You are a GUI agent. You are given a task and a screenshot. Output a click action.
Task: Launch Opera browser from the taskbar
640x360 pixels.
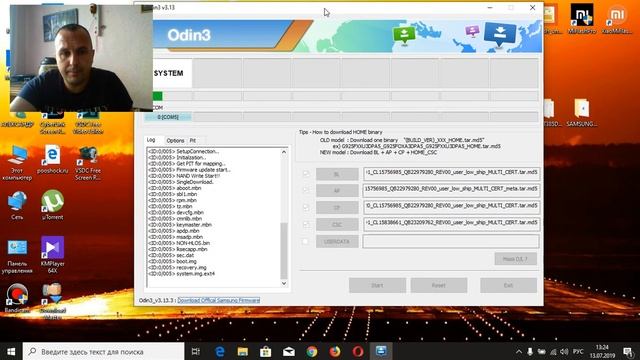(x=358, y=351)
